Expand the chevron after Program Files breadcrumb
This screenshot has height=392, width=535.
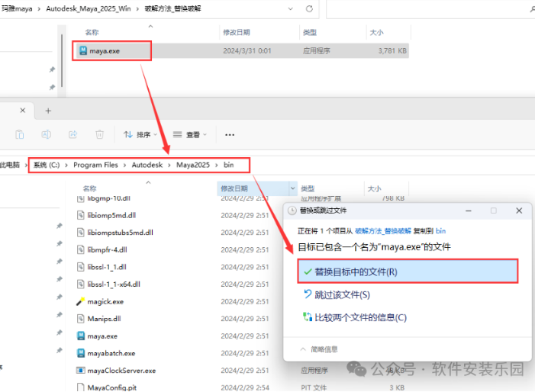pyautogui.click(x=124, y=165)
